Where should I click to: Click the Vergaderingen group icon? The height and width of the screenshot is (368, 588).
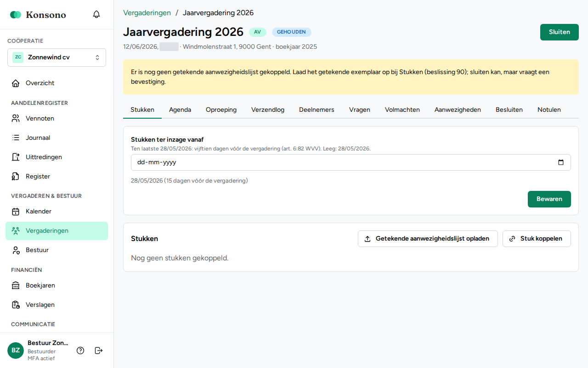pyautogui.click(x=16, y=231)
